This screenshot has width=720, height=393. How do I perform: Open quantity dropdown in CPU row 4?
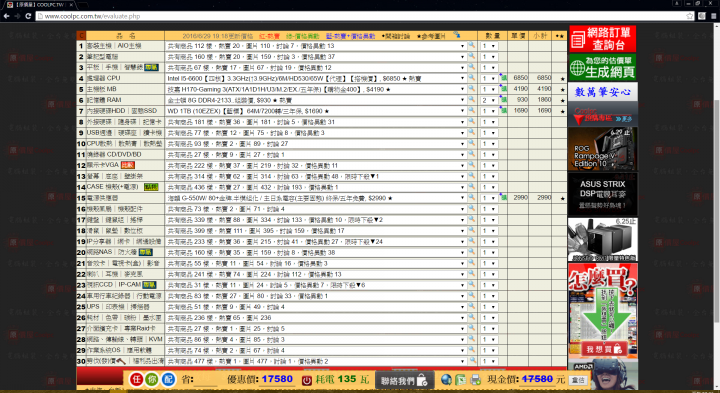[489, 79]
